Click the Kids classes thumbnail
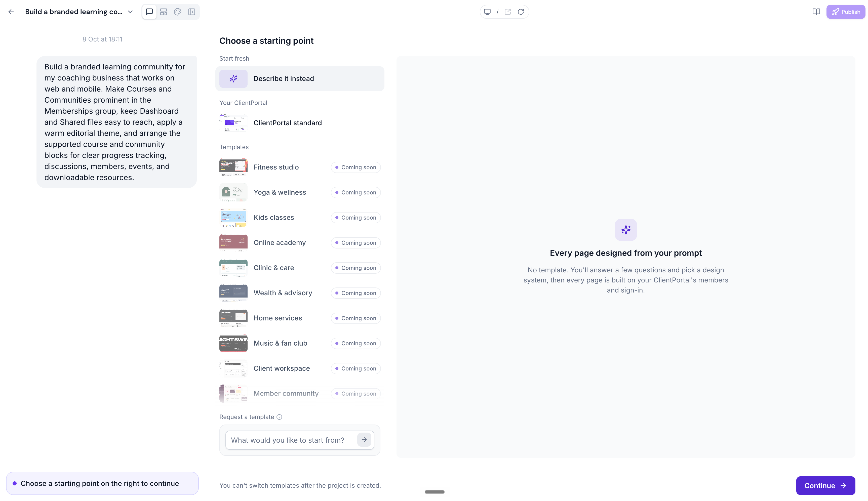This screenshot has height=501, width=868. pyautogui.click(x=233, y=218)
